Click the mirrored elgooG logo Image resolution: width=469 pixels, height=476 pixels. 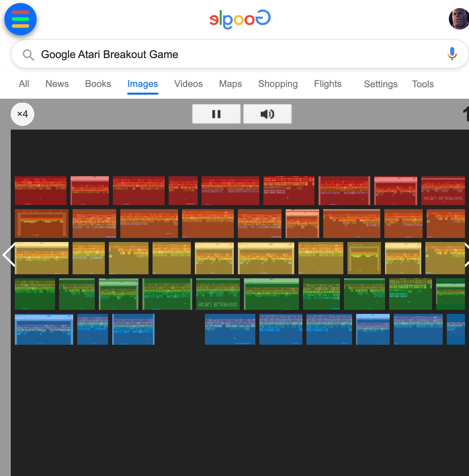240,19
